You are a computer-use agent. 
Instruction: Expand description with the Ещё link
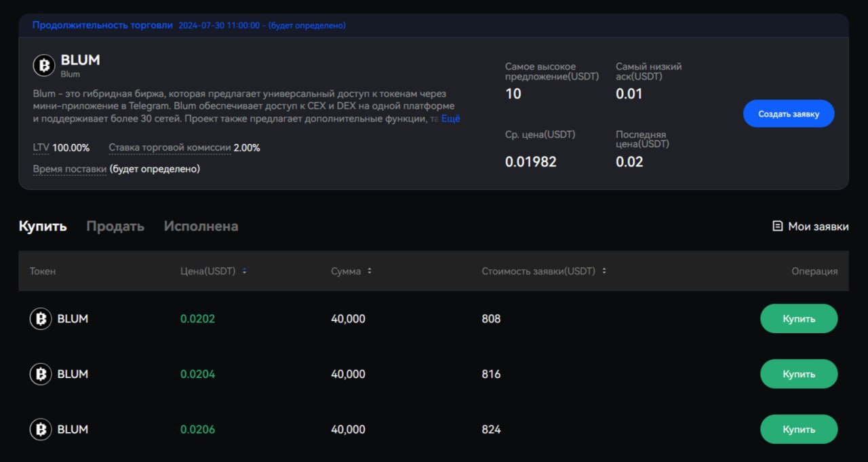click(x=451, y=119)
